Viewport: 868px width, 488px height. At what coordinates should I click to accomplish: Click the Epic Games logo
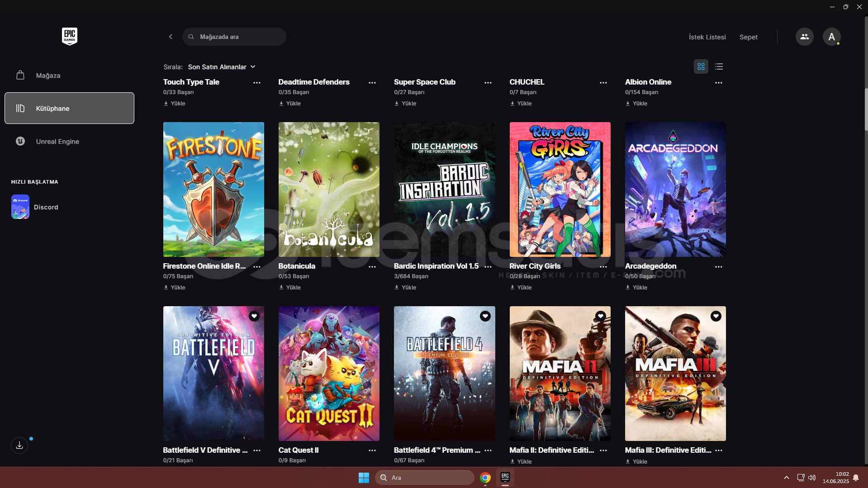pyautogui.click(x=69, y=36)
